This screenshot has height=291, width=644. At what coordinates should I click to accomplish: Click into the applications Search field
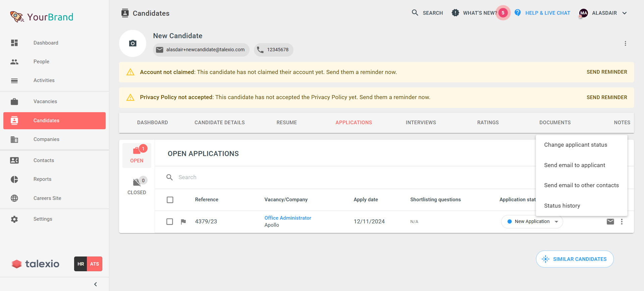point(235,177)
